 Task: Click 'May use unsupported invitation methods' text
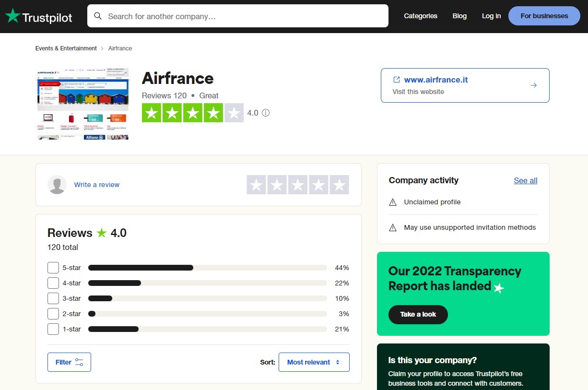pos(470,227)
